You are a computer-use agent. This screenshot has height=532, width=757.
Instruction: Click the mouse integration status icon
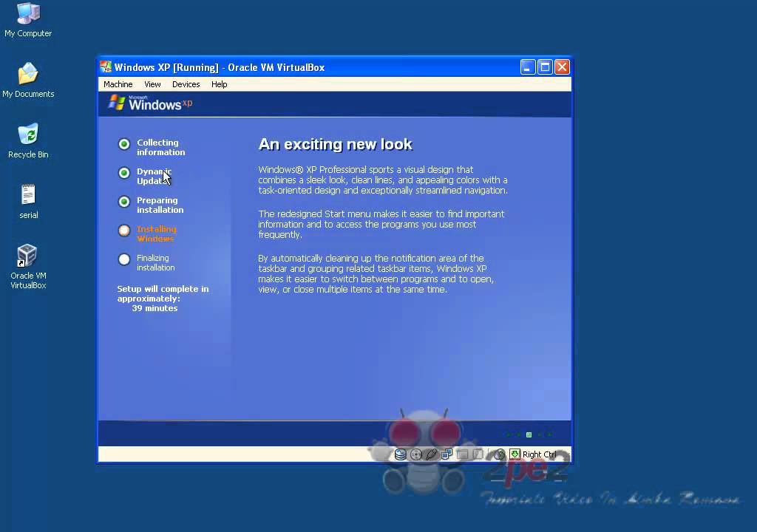click(x=499, y=454)
